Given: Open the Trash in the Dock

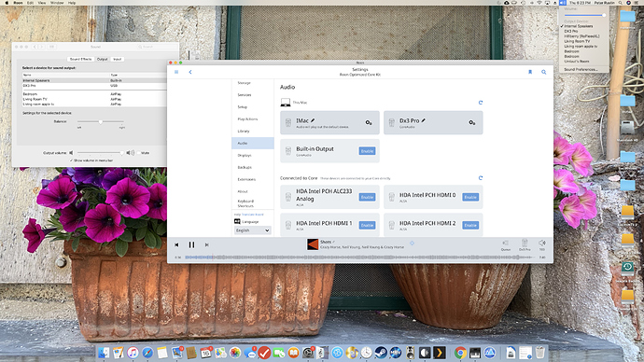Looking at the screenshot, I should point(540,353).
